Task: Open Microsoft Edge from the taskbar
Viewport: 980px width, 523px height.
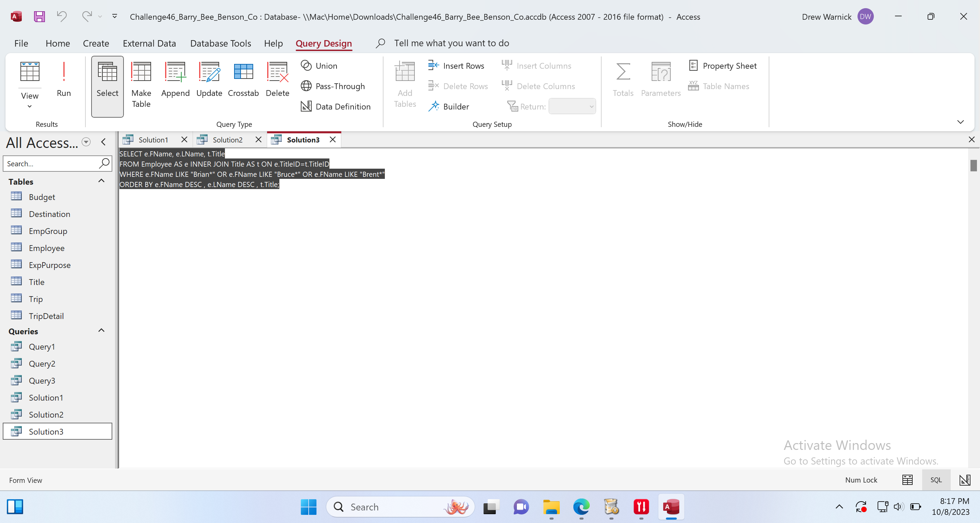Action: click(581, 507)
